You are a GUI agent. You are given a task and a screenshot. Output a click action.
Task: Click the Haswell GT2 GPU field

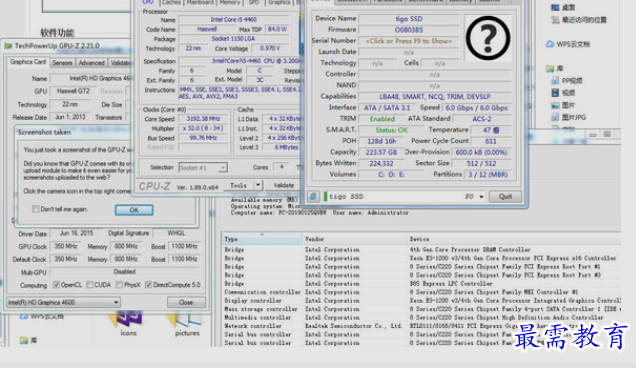73,91
